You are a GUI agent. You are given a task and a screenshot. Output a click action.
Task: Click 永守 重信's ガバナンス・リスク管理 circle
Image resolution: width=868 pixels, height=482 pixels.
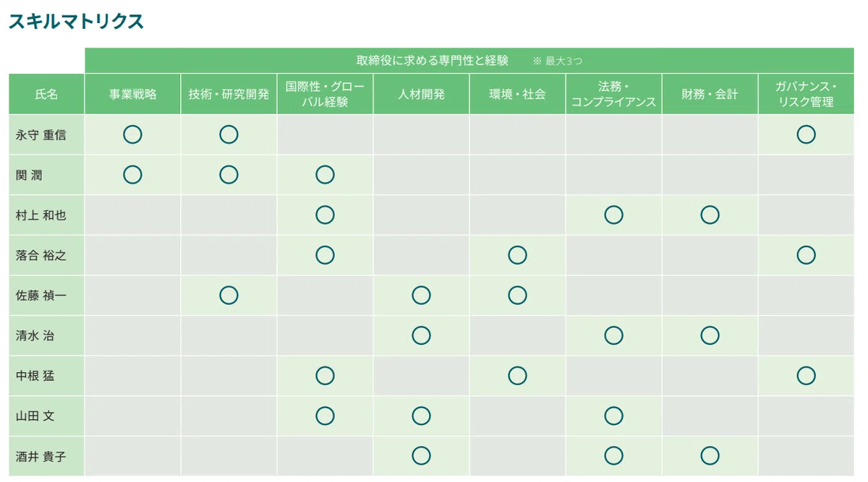pos(806,134)
